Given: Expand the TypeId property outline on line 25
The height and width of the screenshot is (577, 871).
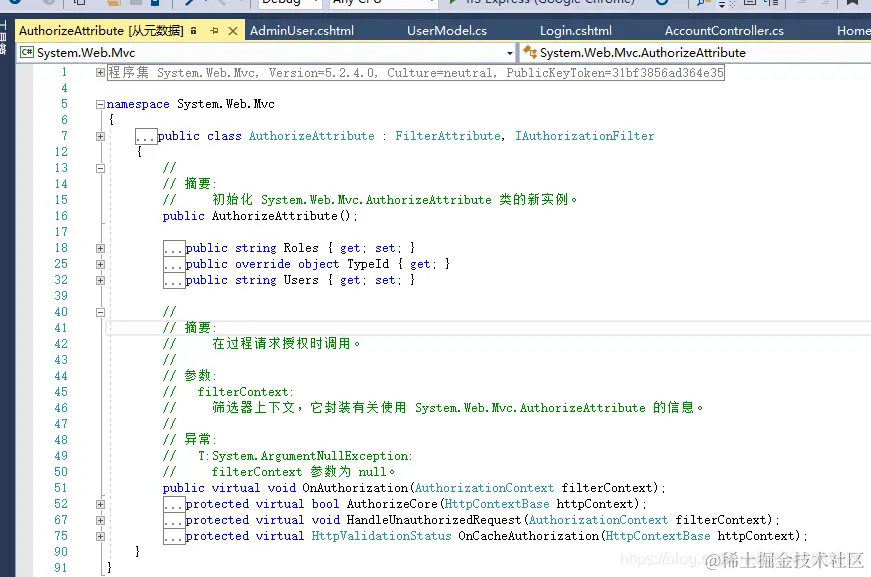Looking at the screenshot, I should 101,264.
